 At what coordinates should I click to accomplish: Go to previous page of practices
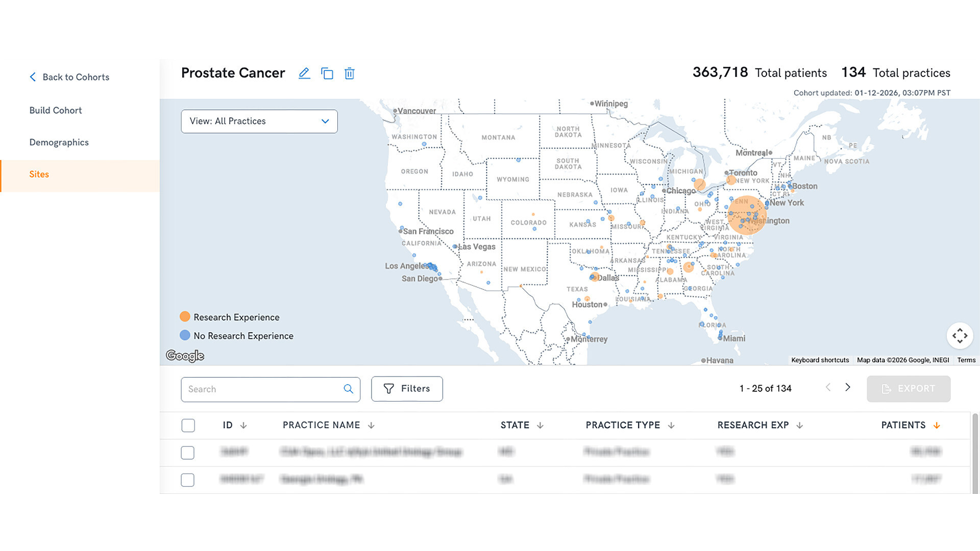click(828, 388)
